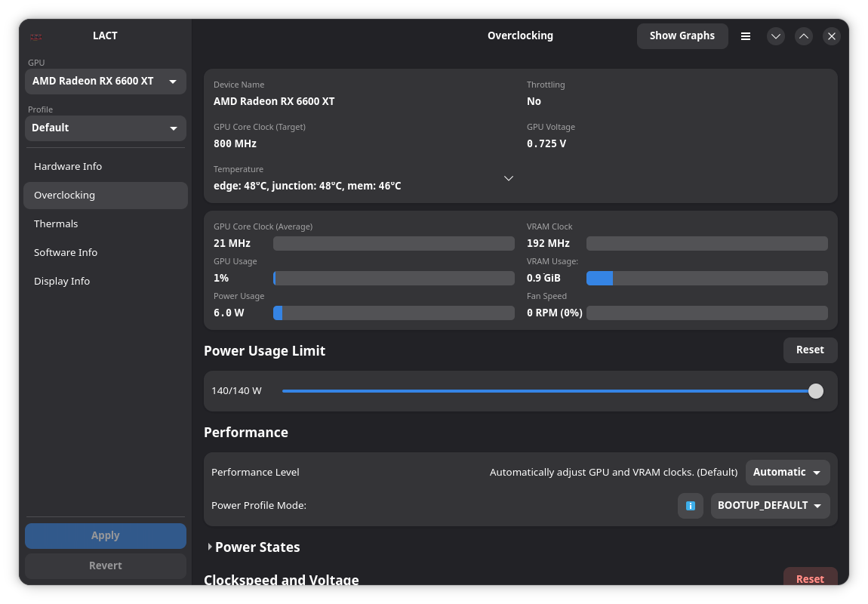Click the 'AMD Radeon RX 6600 XT' device name
This screenshot has height=604, width=868.
click(274, 101)
